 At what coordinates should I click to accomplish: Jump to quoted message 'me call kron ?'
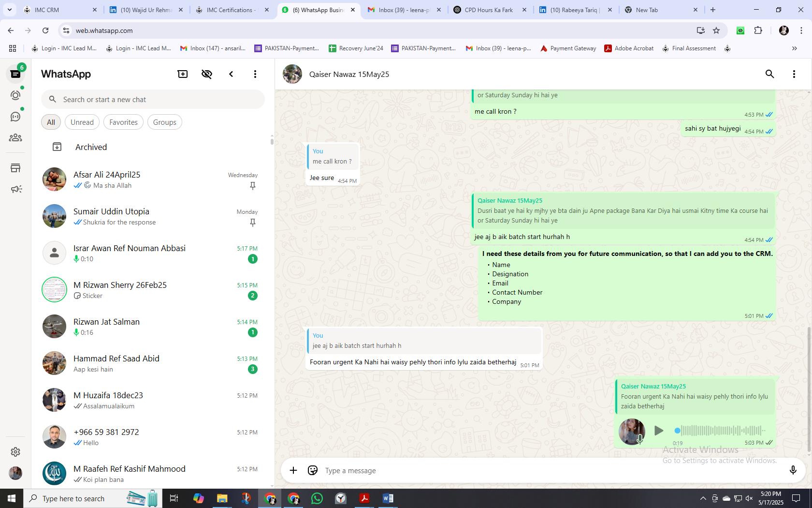click(333, 156)
